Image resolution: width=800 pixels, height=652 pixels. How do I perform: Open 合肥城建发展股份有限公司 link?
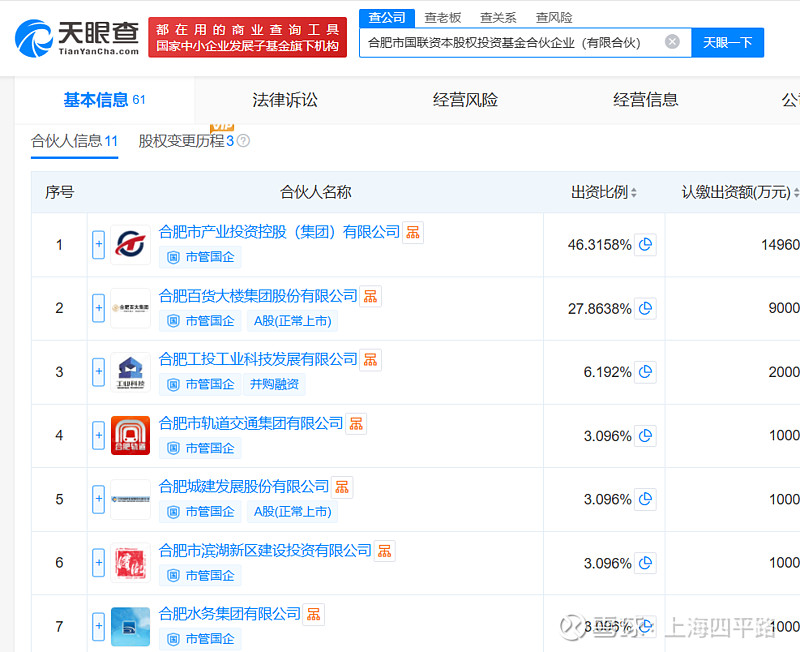pyautogui.click(x=243, y=487)
